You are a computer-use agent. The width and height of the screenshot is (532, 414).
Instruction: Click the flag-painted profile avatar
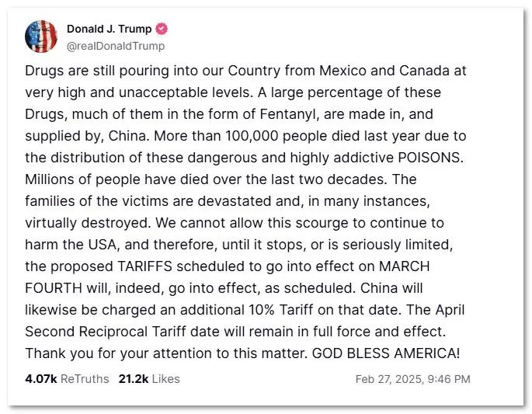(41, 37)
